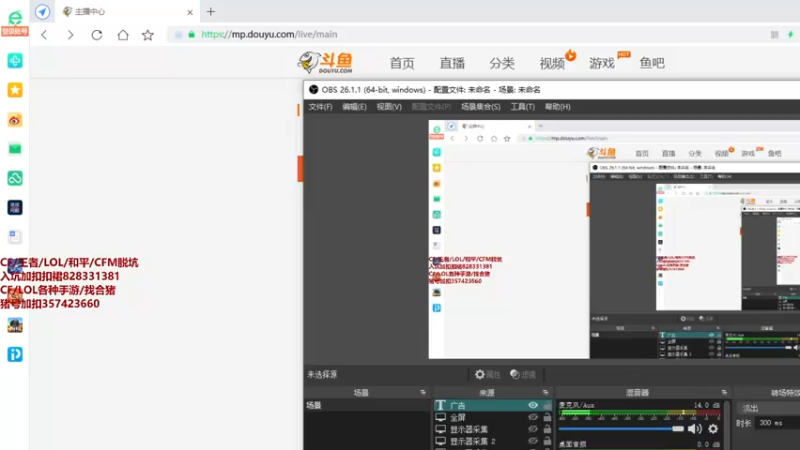Close the 主播中心 tab
This screenshot has width=800, height=450.
click(x=190, y=12)
